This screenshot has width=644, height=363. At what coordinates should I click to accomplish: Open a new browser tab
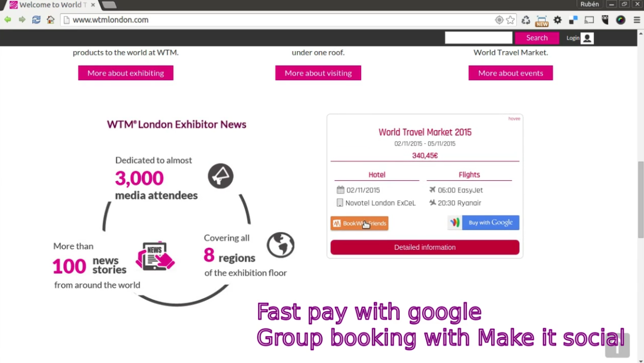coord(109,5)
